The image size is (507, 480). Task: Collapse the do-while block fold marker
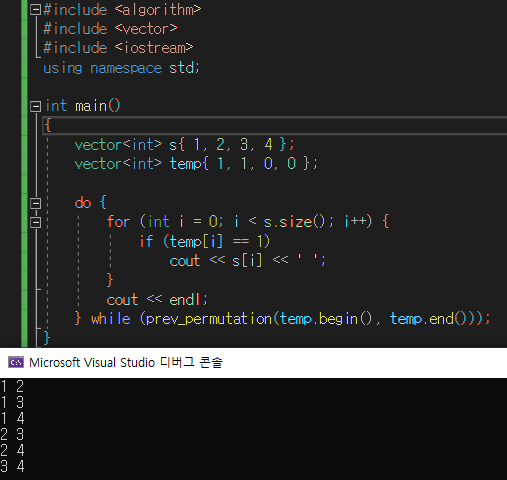(35, 203)
